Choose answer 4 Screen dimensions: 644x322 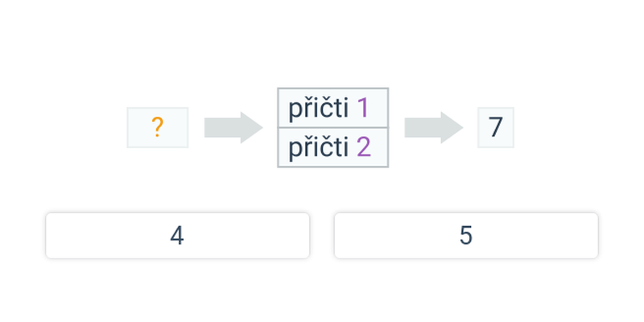click(x=177, y=236)
